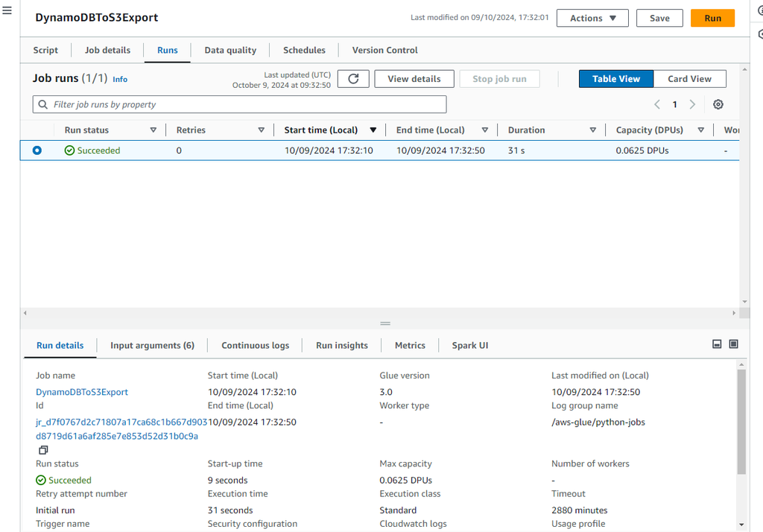Image resolution: width=763 pixels, height=532 pixels.
Task: Switch to Continuous logs tab
Action: 255,345
